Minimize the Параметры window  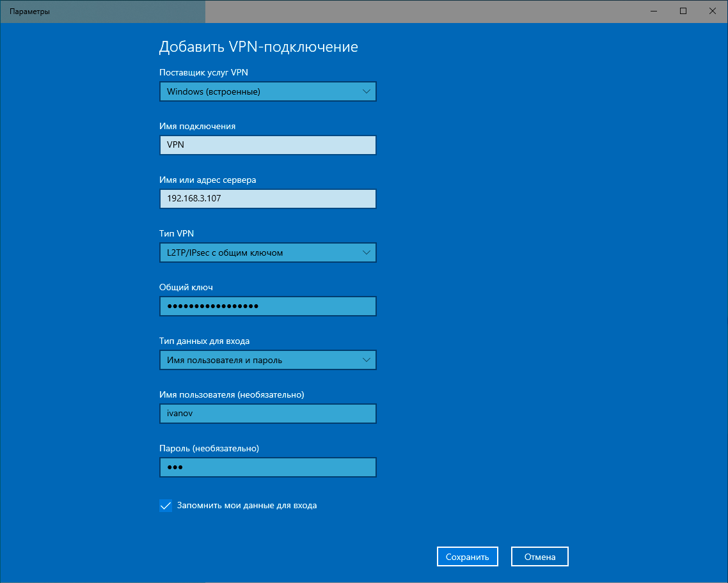654,11
